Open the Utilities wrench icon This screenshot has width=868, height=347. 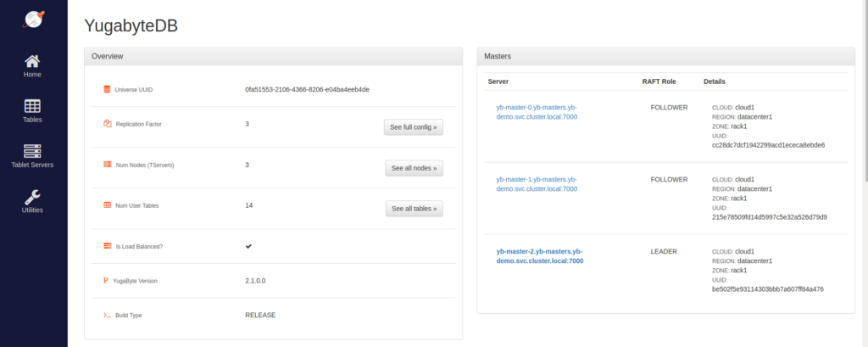tap(32, 196)
